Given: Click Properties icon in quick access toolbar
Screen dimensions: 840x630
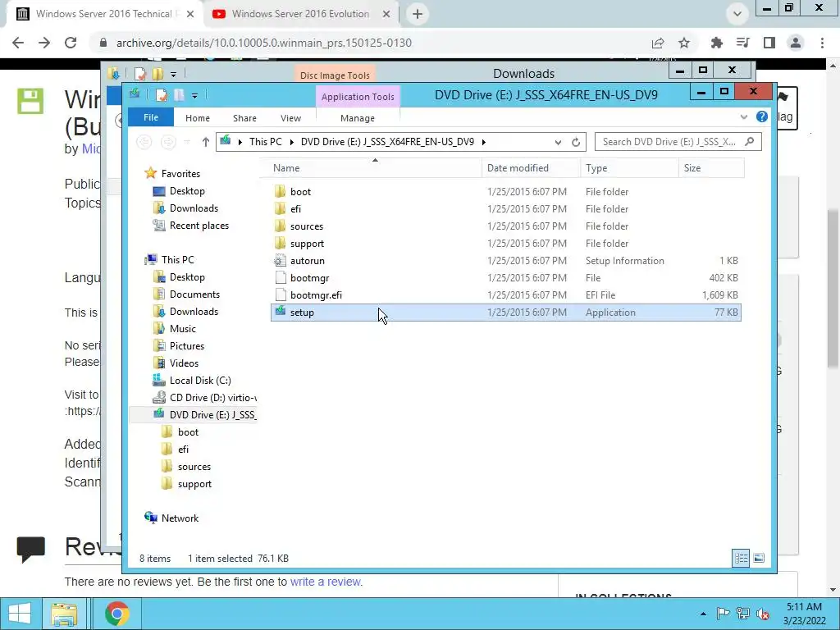Looking at the screenshot, I should click(x=162, y=95).
